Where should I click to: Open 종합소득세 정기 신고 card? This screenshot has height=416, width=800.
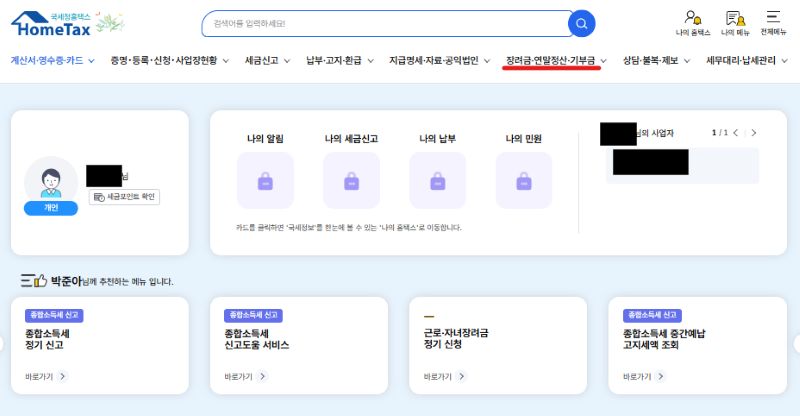point(99,346)
